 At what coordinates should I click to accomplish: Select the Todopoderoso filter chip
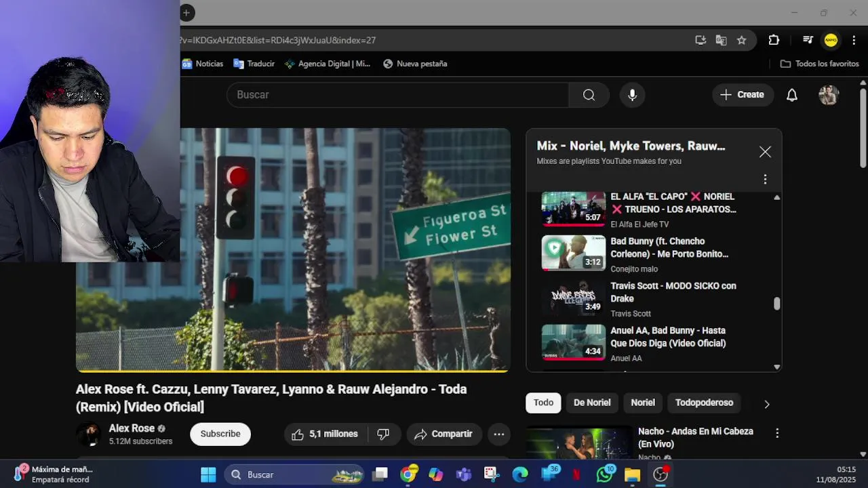coord(704,403)
